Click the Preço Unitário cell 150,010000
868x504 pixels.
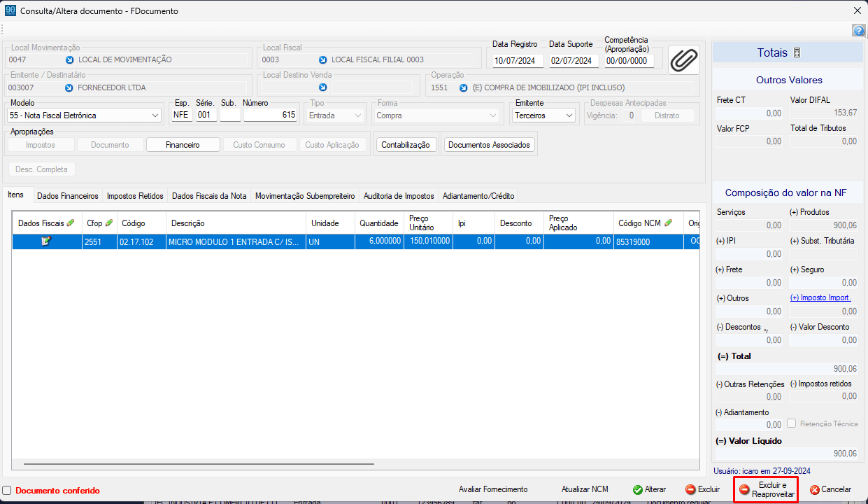428,241
